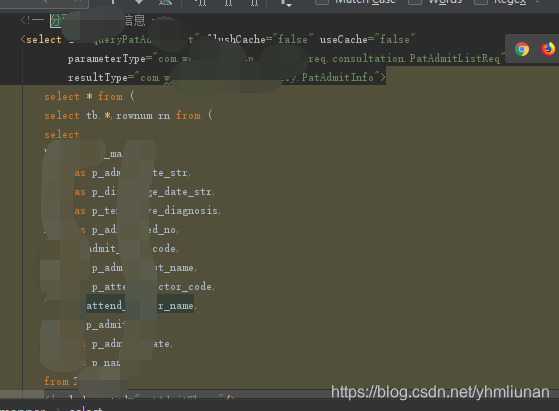Click the orange from keyword at bottom
Image resolution: width=559 pixels, height=411 pixels.
56,382
